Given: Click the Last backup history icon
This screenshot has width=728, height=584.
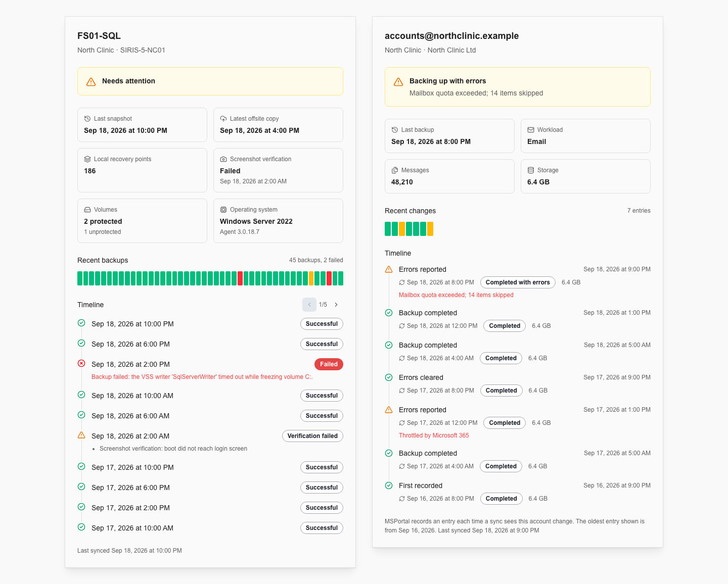Looking at the screenshot, I should pyautogui.click(x=395, y=130).
